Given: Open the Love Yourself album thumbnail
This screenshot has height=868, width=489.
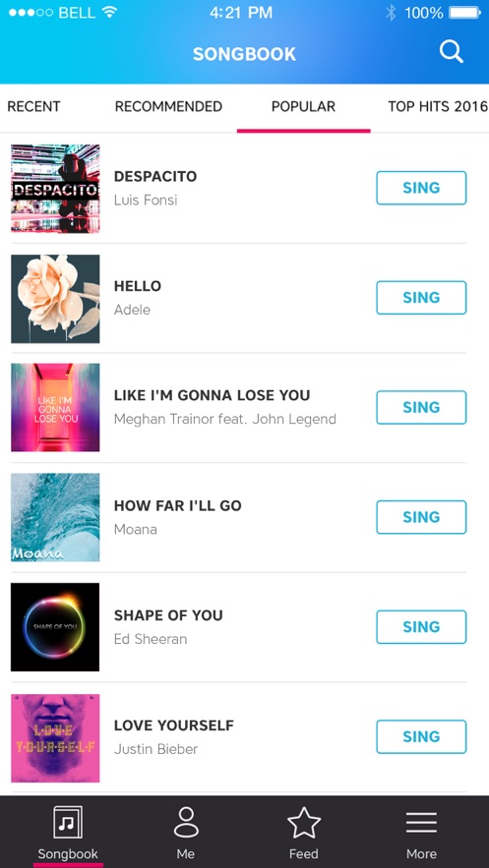Looking at the screenshot, I should tap(55, 738).
